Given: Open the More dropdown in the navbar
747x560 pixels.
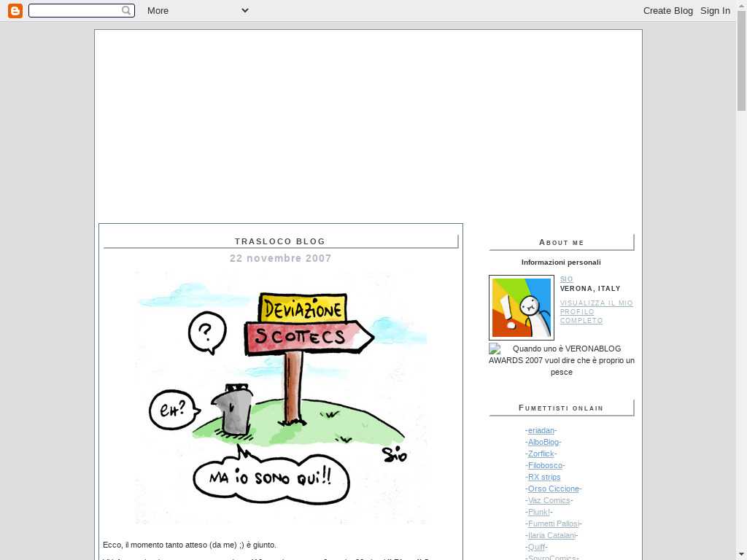Looking at the screenshot, I should pyautogui.click(x=197, y=10).
